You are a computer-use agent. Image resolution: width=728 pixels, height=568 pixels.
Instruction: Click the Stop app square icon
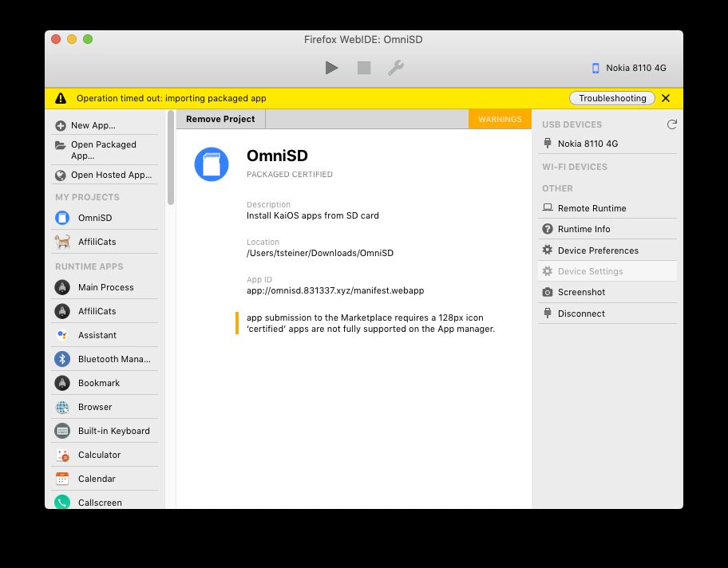click(x=364, y=69)
